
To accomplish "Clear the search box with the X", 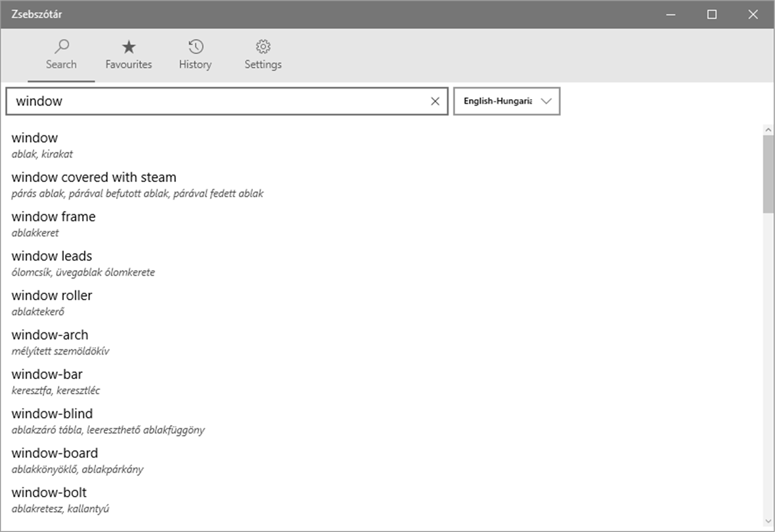I will (x=435, y=101).
